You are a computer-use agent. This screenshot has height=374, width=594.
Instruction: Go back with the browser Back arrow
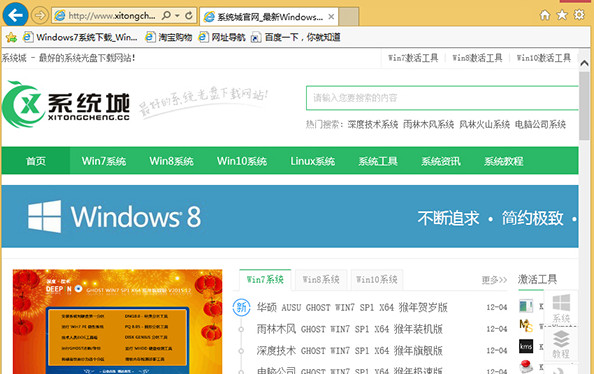(15, 16)
